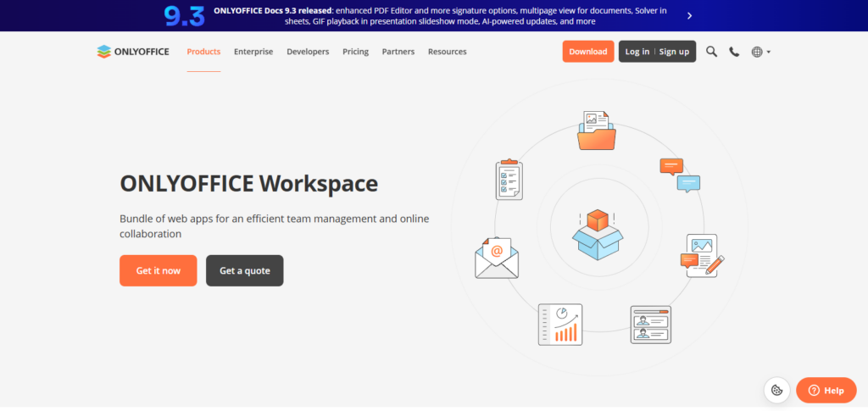Click the ONLYOFFICE Docs 9.3 released announcement text
Image resolution: width=868 pixels, height=411 pixels.
440,16
